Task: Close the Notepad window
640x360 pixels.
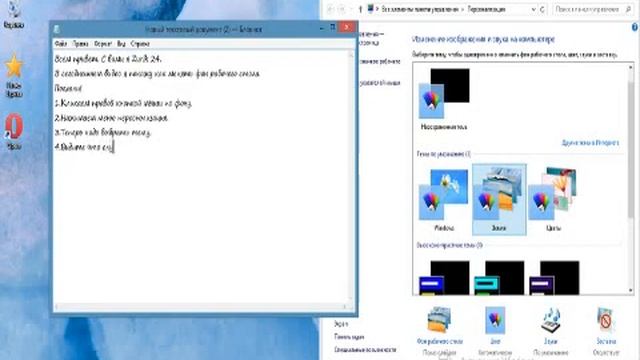Action: [347, 28]
